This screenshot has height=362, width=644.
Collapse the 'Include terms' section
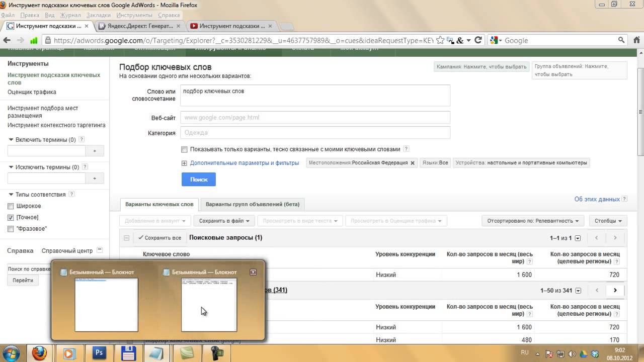pyautogui.click(x=11, y=140)
